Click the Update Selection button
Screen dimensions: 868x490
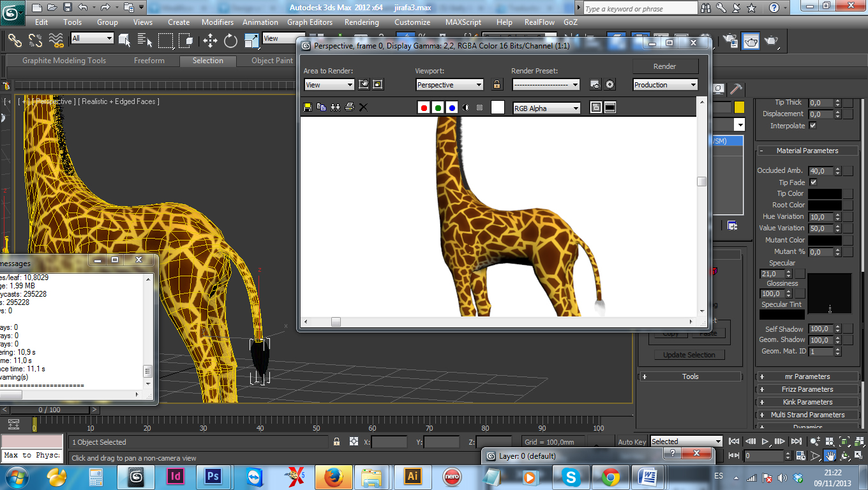pos(689,355)
